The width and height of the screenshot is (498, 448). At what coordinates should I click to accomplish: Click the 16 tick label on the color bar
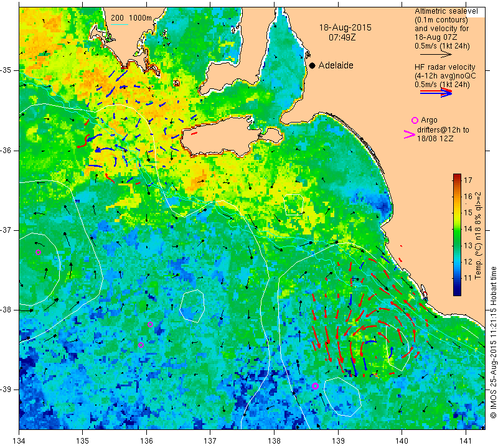pos(468,197)
